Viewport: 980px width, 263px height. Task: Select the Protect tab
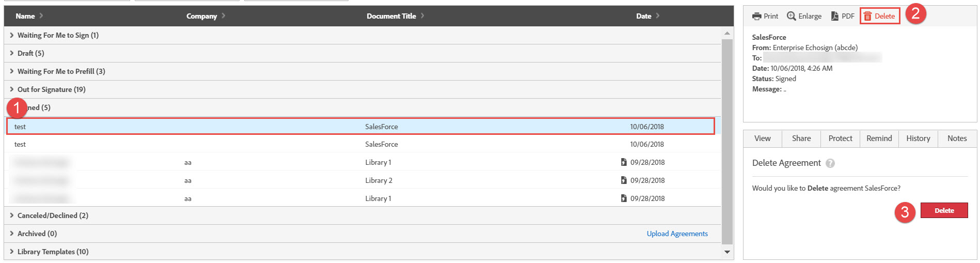click(x=840, y=138)
